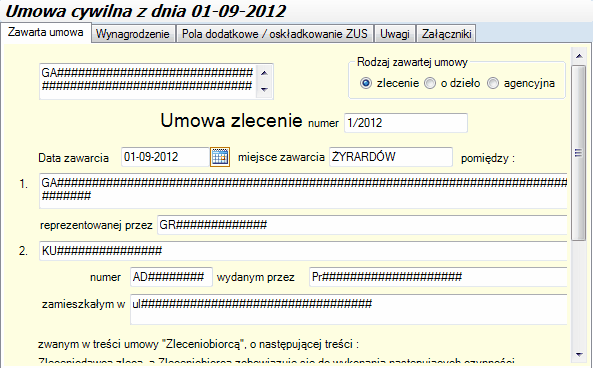Click the miejsce zawarcia field ŻYRARDÓW
This screenshot has height=368, width=593.
click(391, 157)
